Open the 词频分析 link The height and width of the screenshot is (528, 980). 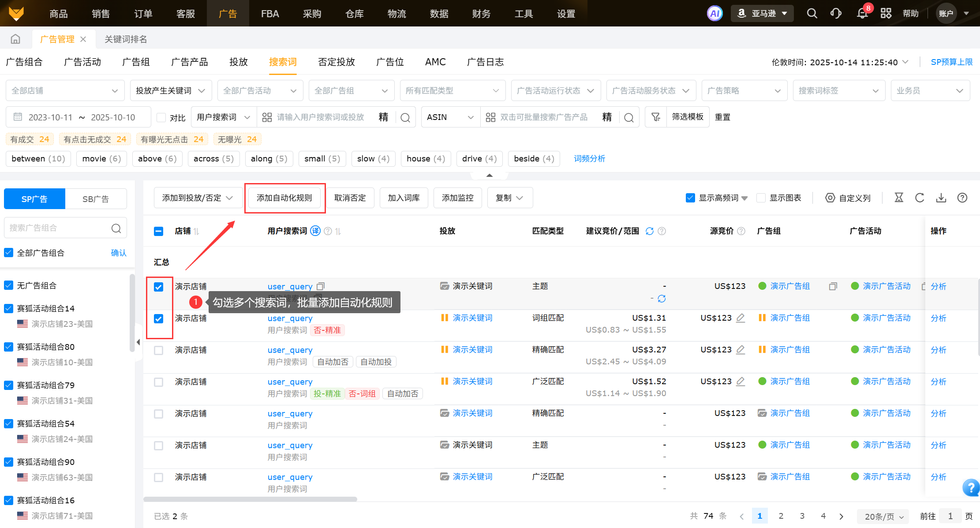coord(589,158)
